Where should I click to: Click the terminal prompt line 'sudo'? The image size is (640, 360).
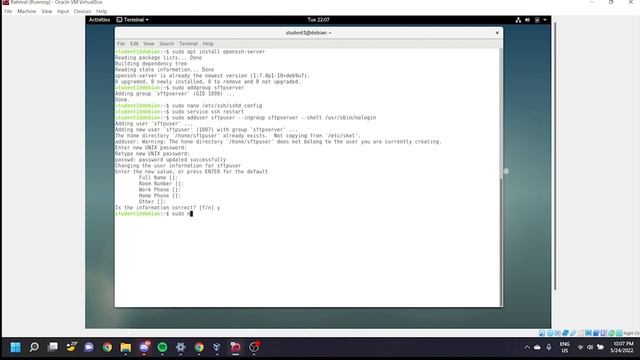coord(153,213)
